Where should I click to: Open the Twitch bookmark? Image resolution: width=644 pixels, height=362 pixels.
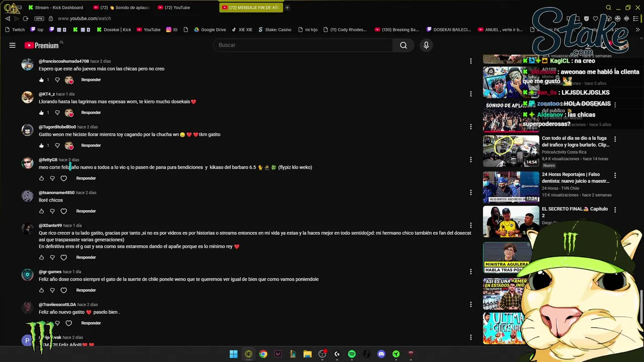(x=15, y=30)
